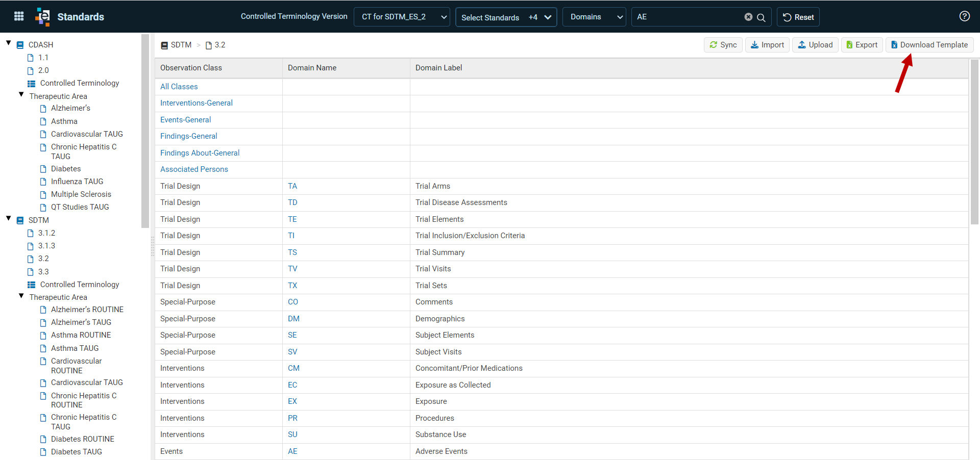Collapse CDASH Therapeutic Area node
Image resolution: width=980 pixels, height=460 pixels.
tap(21, 94)
